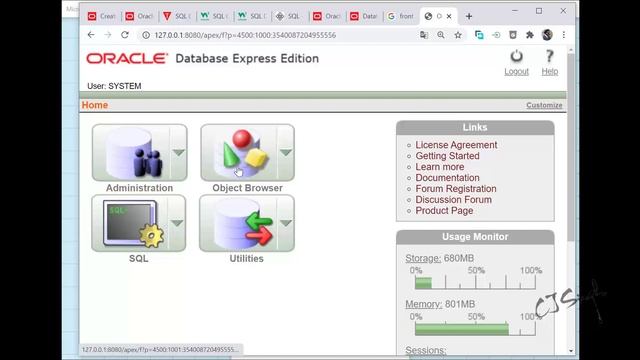Open the Getting Started link
The image size is (640, 360).
coord(447,156)
